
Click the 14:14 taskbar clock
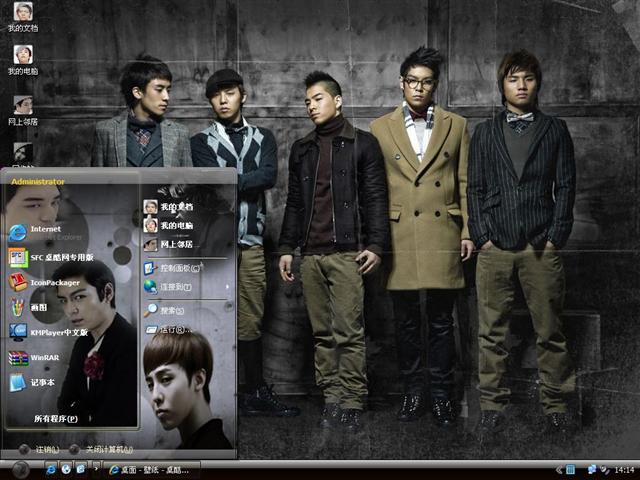pos(624,471)
